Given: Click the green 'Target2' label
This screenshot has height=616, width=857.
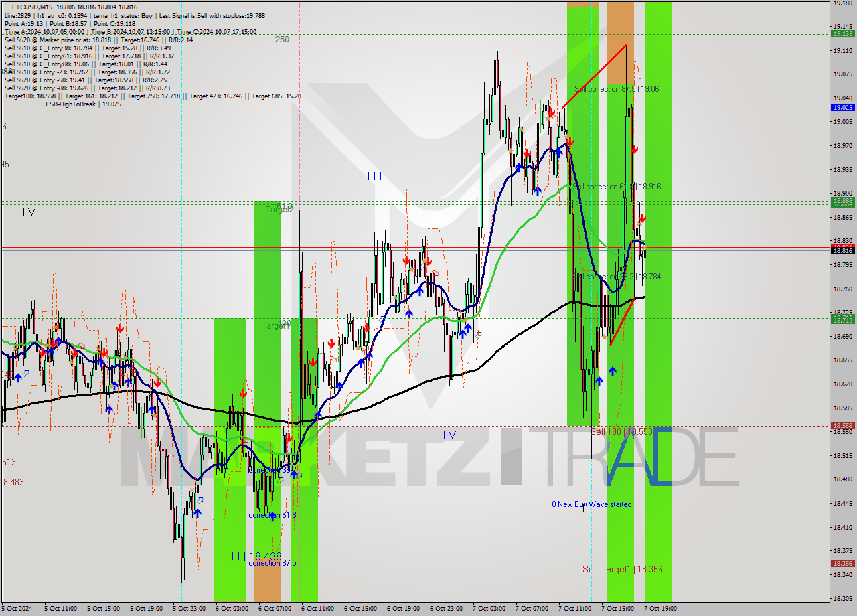Looking at the screenshot, I should [x=279, y=210].
